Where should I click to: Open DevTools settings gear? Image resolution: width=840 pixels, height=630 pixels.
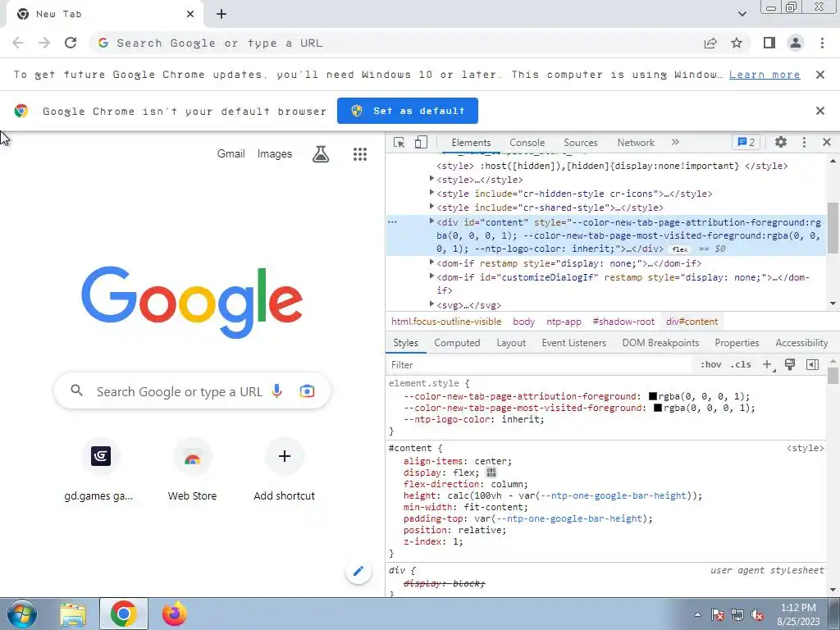click(781, 142)
